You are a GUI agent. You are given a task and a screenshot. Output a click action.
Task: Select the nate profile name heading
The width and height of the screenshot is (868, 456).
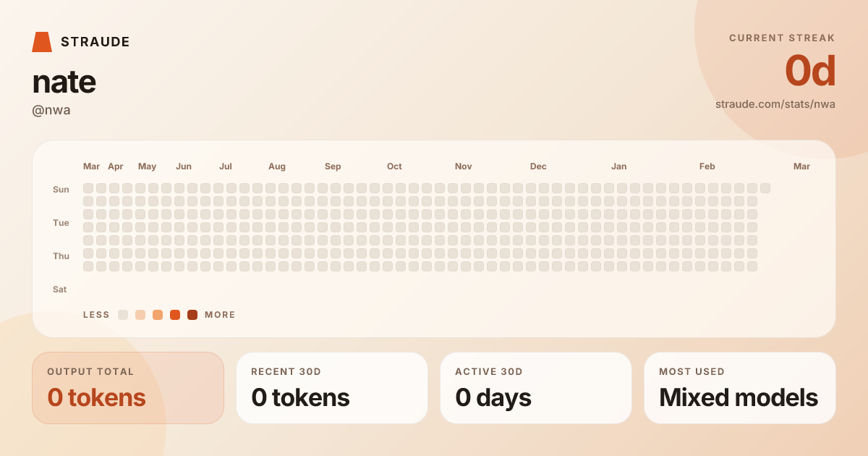(x=64, y=82)
